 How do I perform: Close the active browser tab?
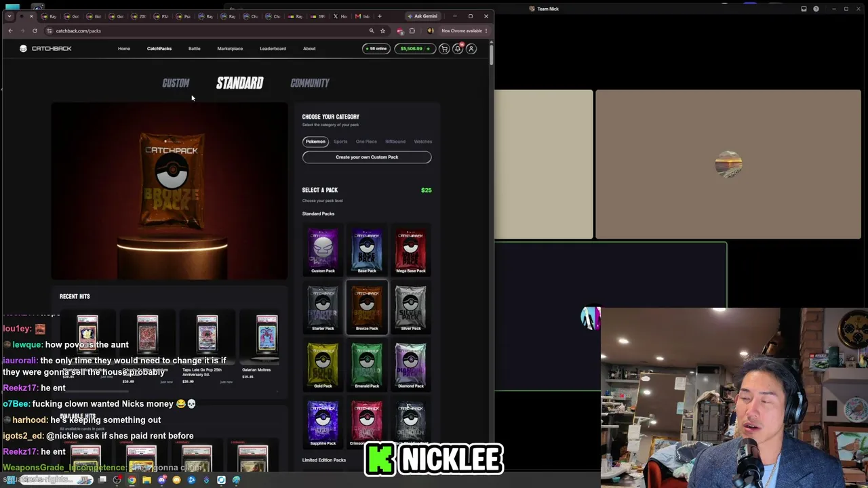point(31,16)
